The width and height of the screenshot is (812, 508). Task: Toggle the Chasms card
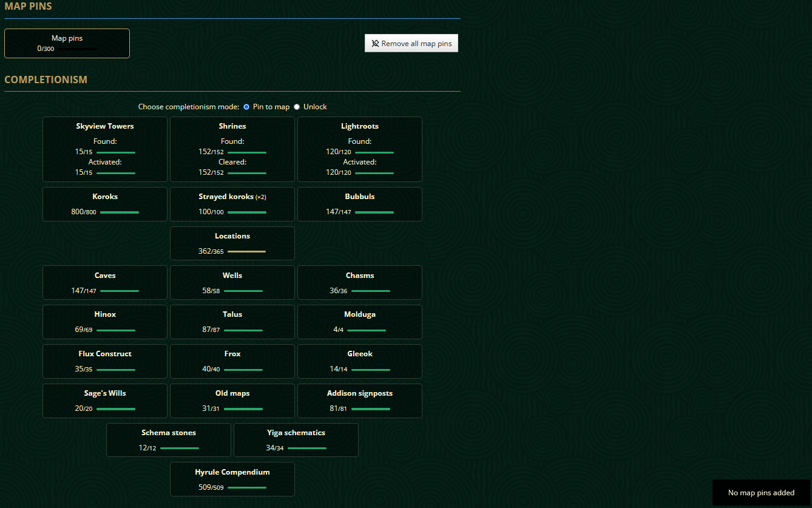point(359,282)
